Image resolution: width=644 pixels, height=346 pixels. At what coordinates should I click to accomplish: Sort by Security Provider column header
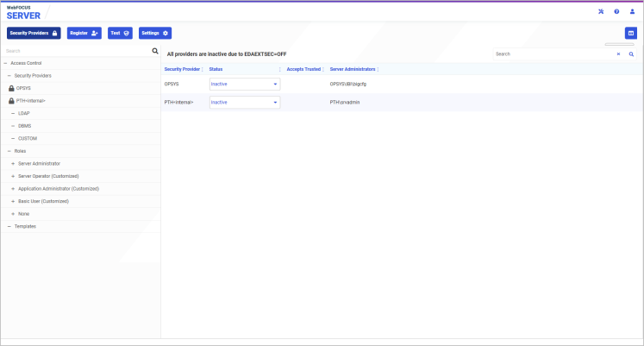182,69
